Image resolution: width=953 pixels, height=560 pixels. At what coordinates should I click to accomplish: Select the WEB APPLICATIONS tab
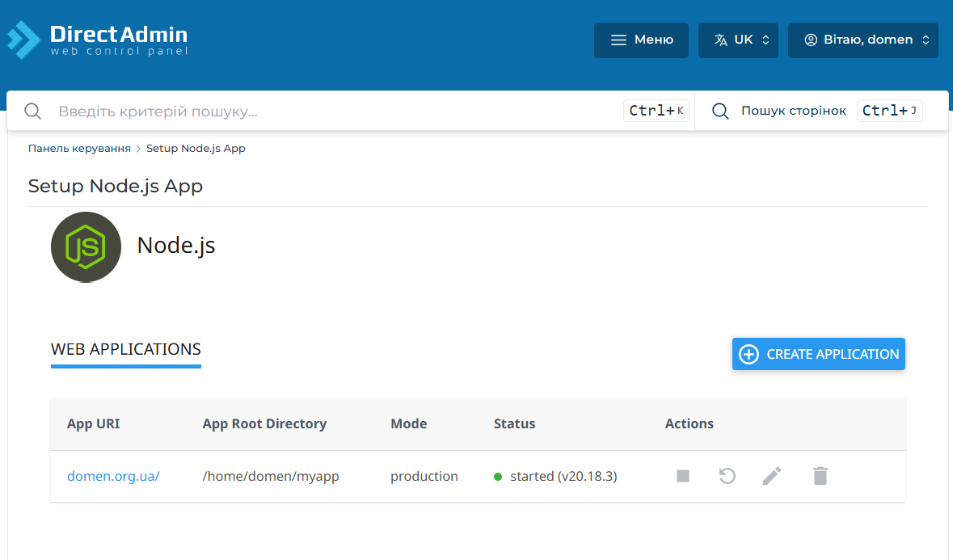click(x=126, y=350)
